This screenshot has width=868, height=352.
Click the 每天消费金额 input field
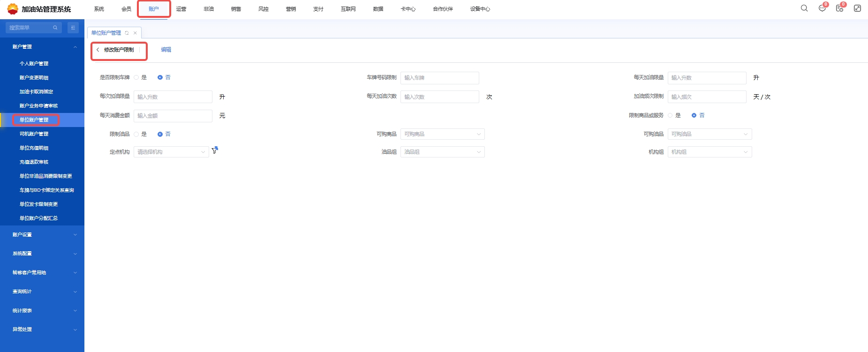[x=173, y=116]
